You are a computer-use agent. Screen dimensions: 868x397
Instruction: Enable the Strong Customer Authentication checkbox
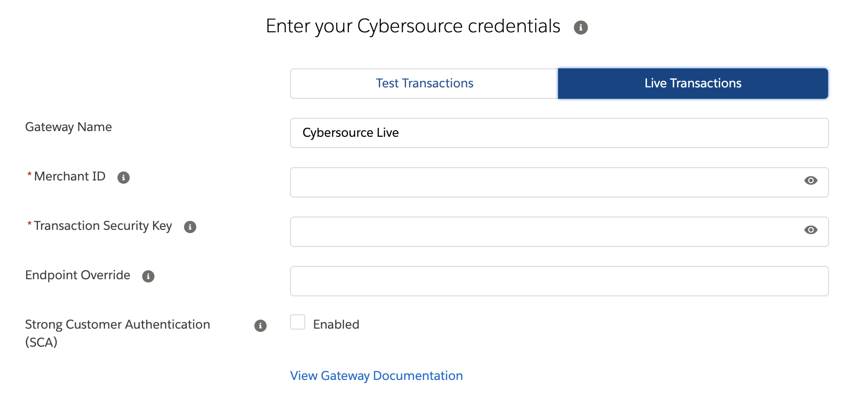click(298, 322)
